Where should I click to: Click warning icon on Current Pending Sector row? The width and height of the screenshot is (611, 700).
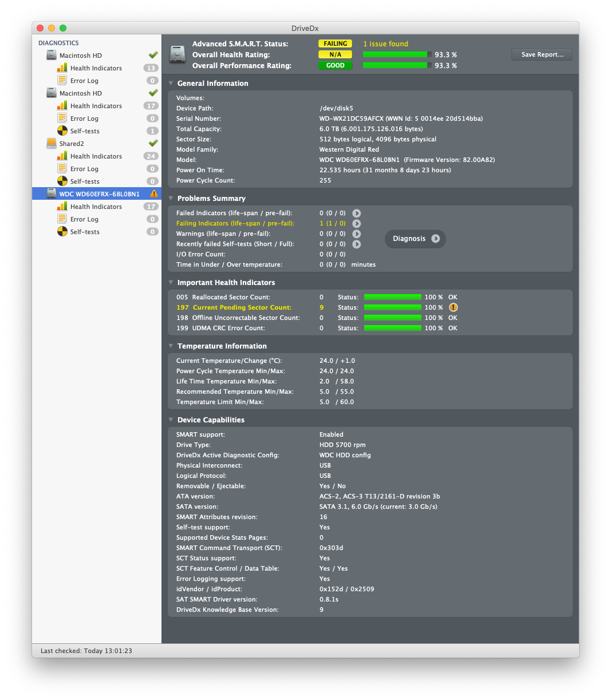(x=454, y=307)
